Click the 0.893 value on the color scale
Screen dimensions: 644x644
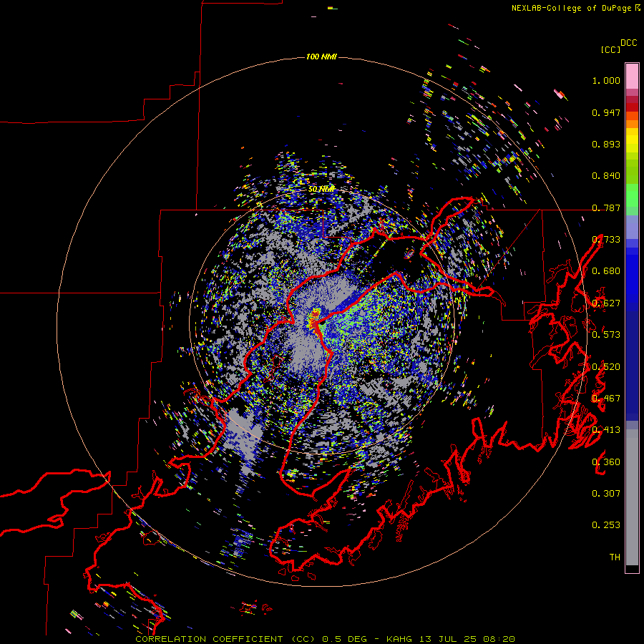coord(606,144)
